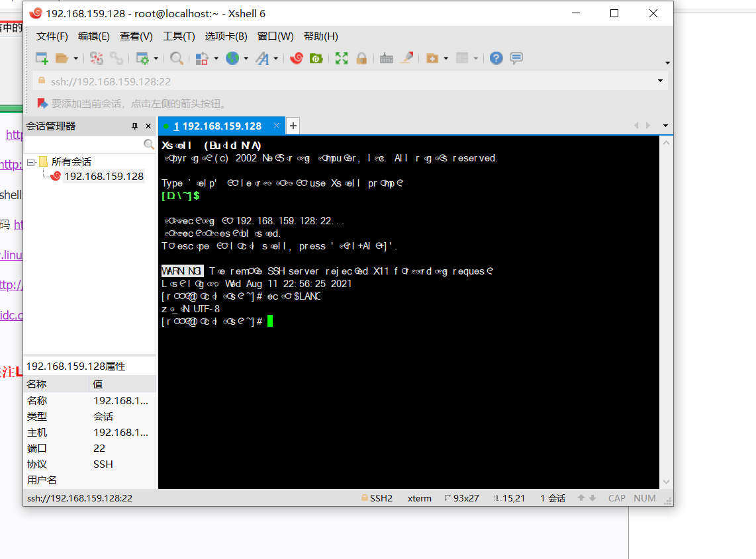Click the session manager search magnifier

click(148, 144)
